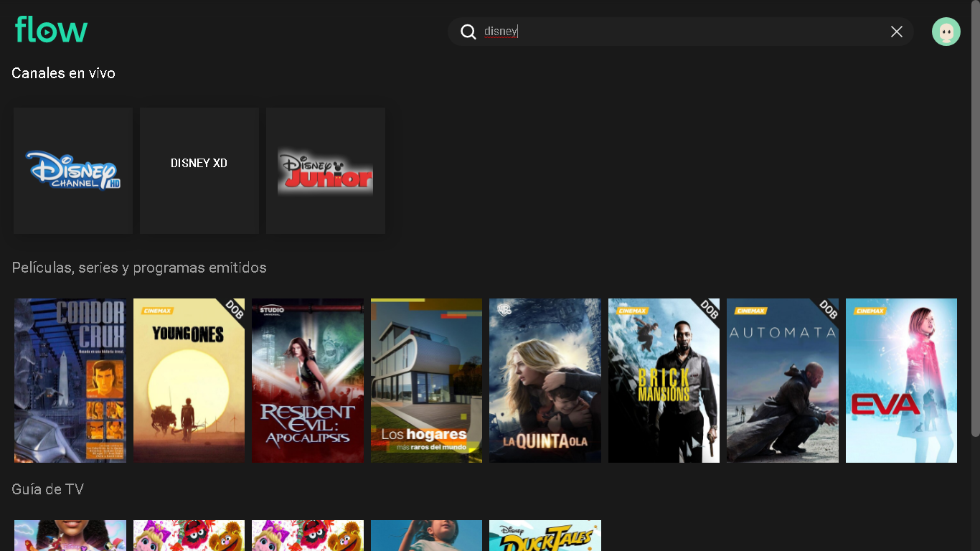This screenshot has height=551, width=980.
Task: Clear the search with the X icon
Action: click(896, 32)
